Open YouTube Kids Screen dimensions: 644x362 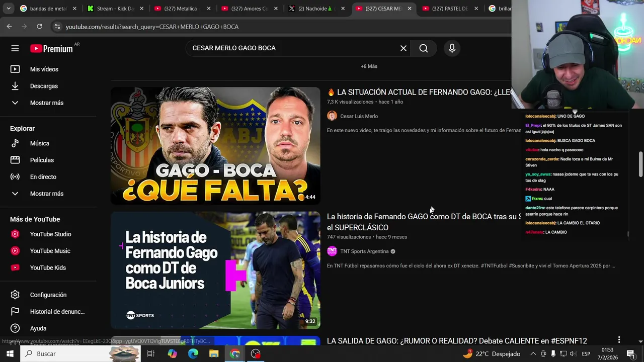pos(48,267)
